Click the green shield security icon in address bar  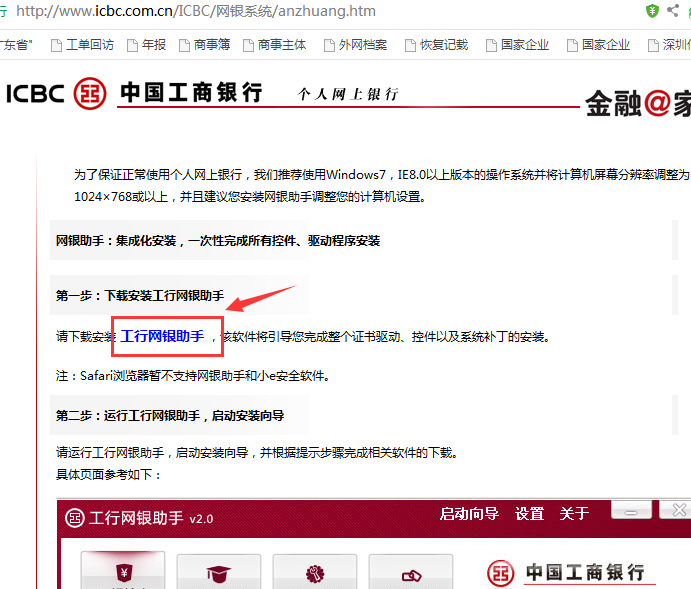(652, 11)
